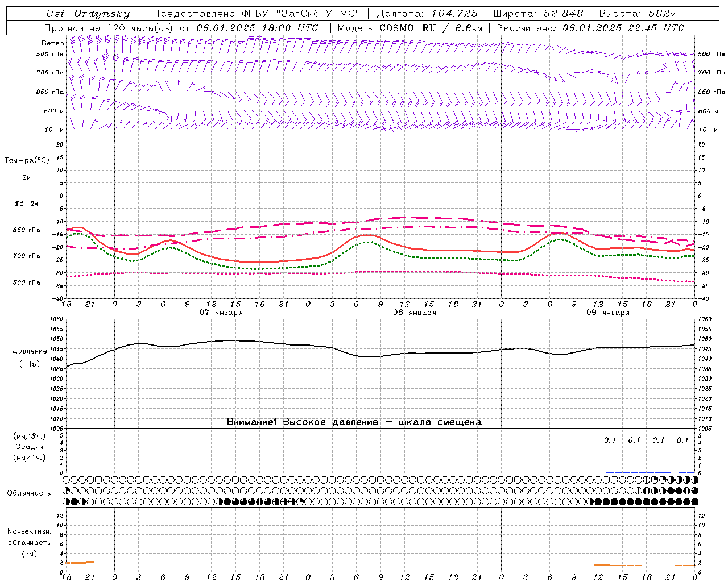Click the date label "09 января"
This screenshot has width=728, height=582.
[x=608, y=313]
